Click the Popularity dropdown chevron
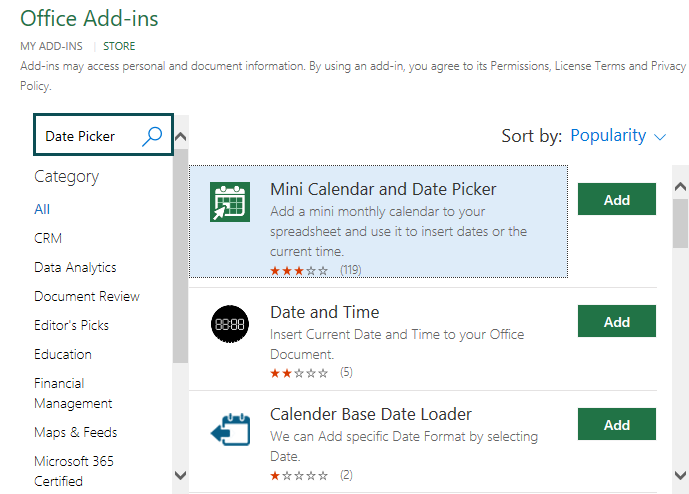The width and height of the screenshot is (689, 494). tap(660, 137)
